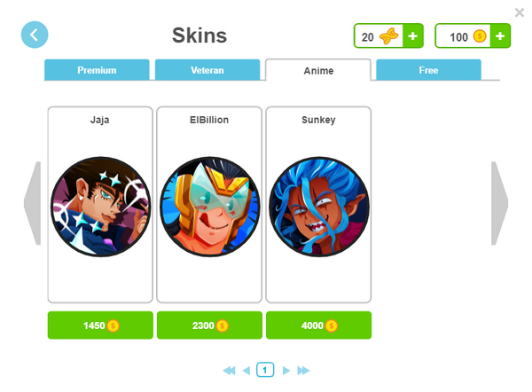532x392 pixels.
Task: Select the ElBillion helmet skin portrait
Action: (x=209, y=207)
